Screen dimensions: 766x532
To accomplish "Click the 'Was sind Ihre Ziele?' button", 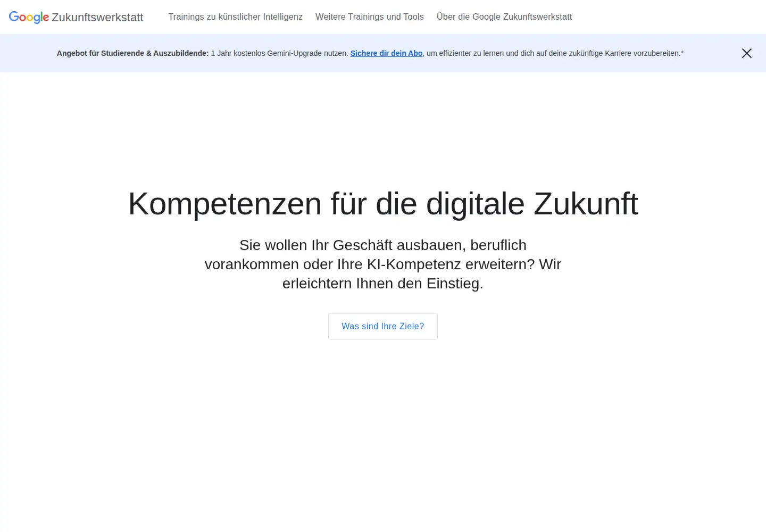I will tap(383, 327).
